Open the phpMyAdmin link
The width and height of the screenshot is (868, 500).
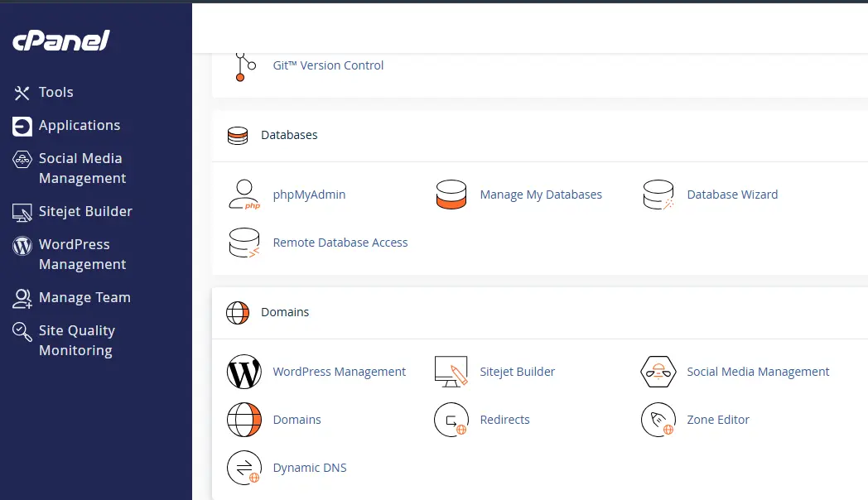(x=309, y=195)
